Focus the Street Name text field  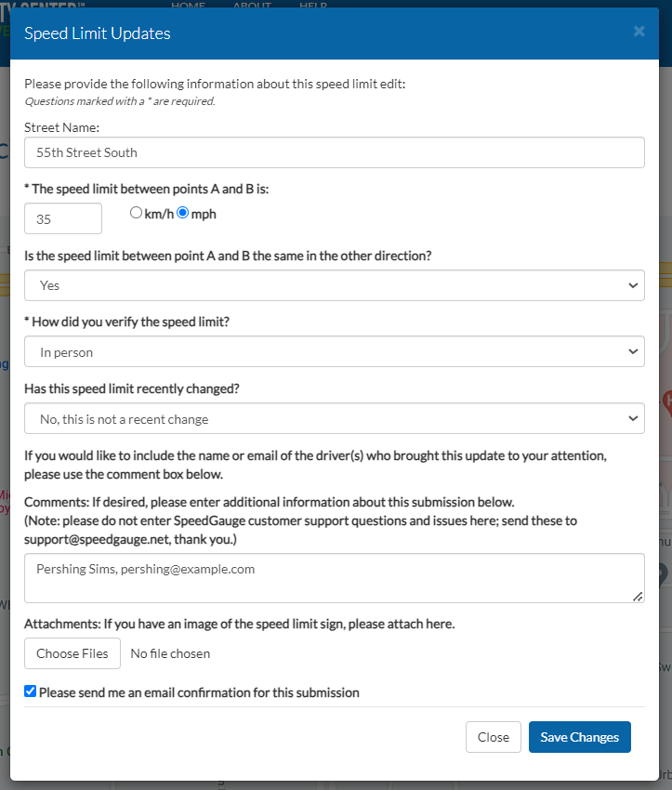coord(335,152)
